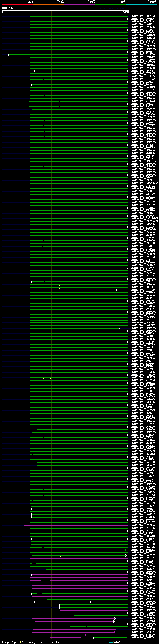Screen dimensions: 159x644
Task: Click the arrowhead ending the UniRef100_B8BFU0 bar
Action: (86, 635)
